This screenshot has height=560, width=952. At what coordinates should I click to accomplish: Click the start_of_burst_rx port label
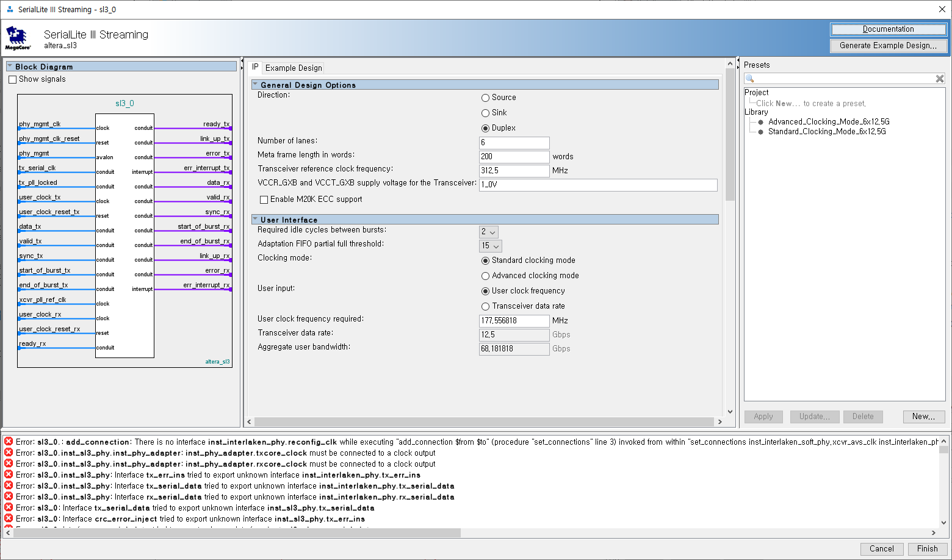204,226
